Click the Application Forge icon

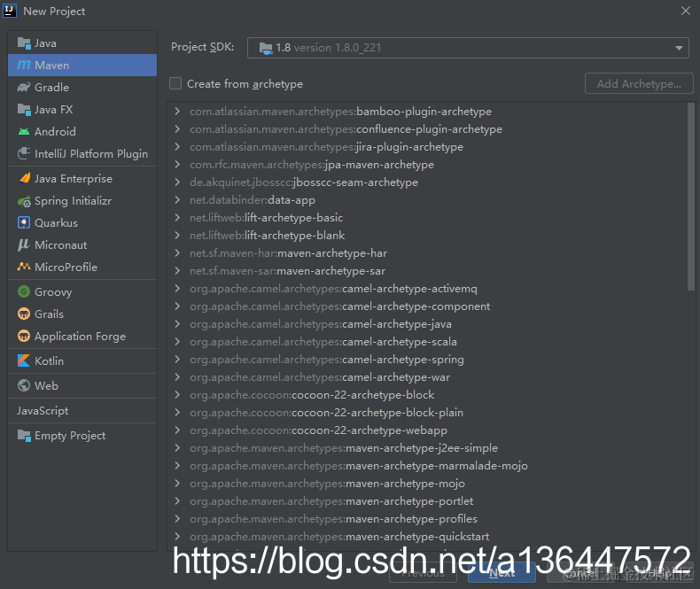coord(24,336)
